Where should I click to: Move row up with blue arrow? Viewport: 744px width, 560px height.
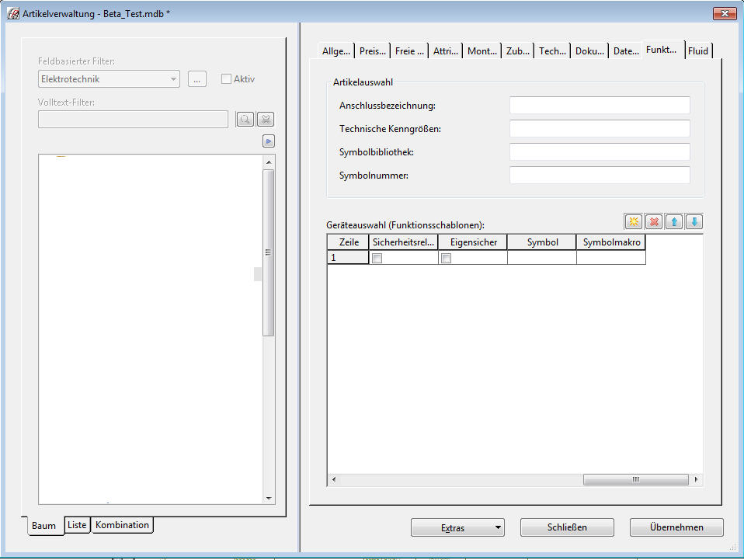[x=674, y=221]
